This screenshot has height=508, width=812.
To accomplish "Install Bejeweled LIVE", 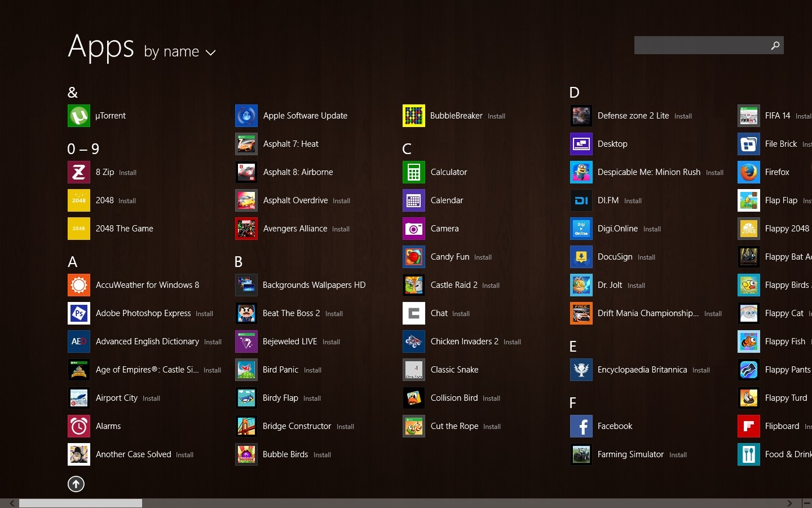I will click(x=332, y=342).
